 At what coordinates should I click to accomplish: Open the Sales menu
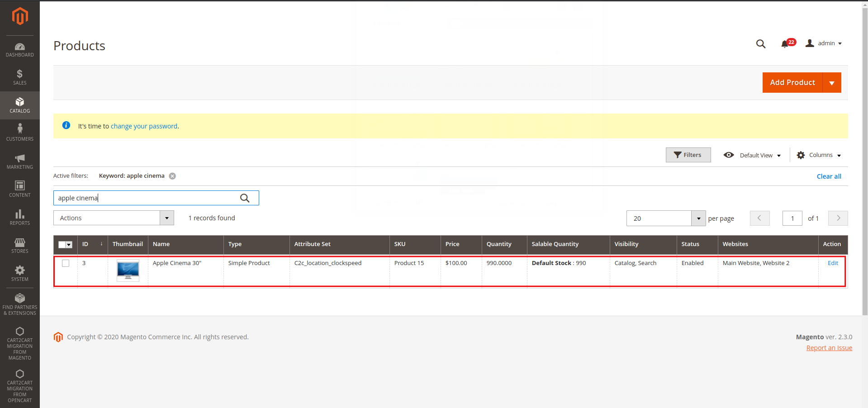click(x=20, y=78)
